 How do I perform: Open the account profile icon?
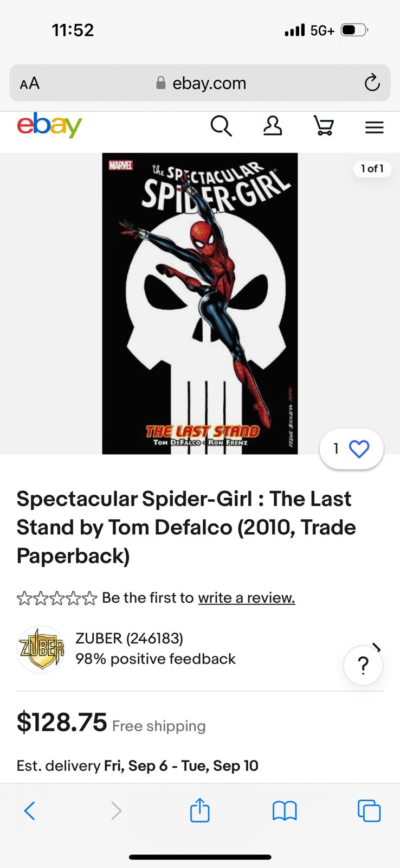pyautogui.click(x=272, y=126)
